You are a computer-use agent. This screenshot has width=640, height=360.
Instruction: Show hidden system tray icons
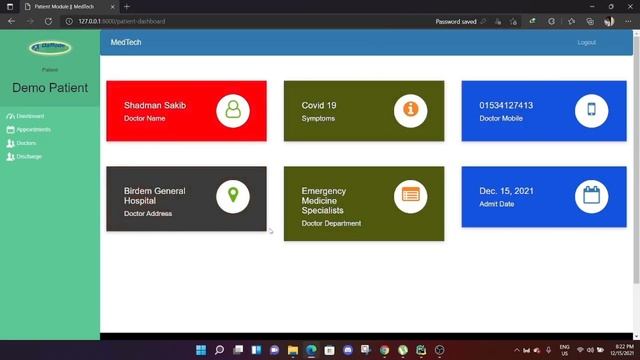[x=517, y=350]
